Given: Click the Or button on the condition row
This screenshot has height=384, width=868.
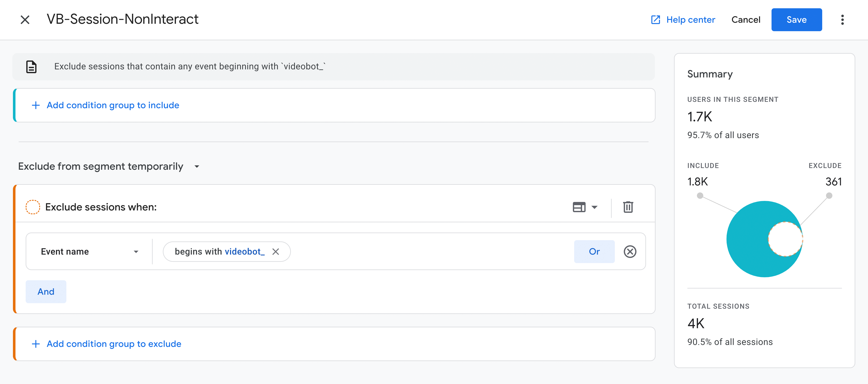Looking at the screenshot, I should (594, 251).
